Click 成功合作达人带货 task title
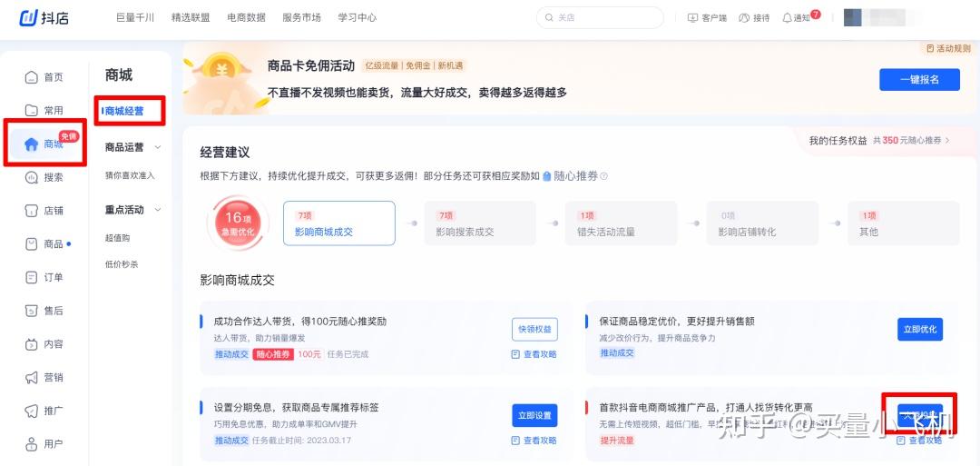The height and width of the screenshot is (466, 980). tap(300, 322)
